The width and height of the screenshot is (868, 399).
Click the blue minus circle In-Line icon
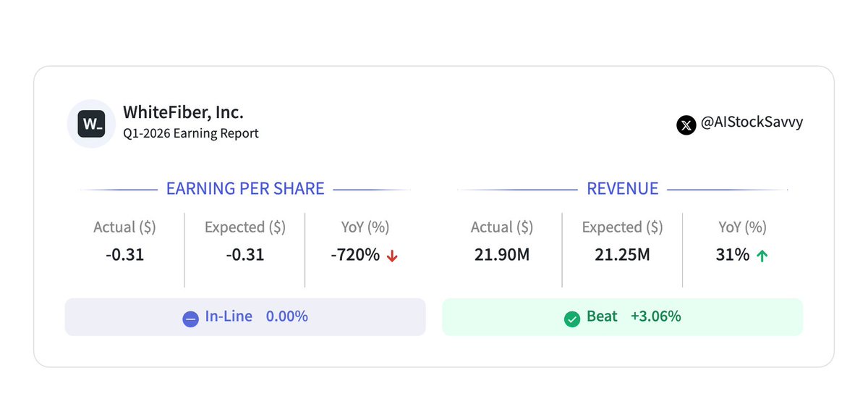pyautogui.click(x=190, y=317)
